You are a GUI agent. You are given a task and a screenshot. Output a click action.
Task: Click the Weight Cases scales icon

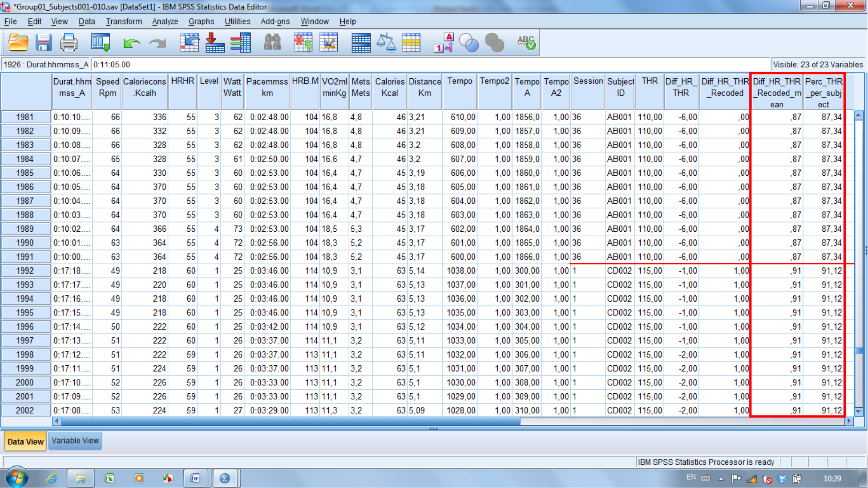pos(386,43)
